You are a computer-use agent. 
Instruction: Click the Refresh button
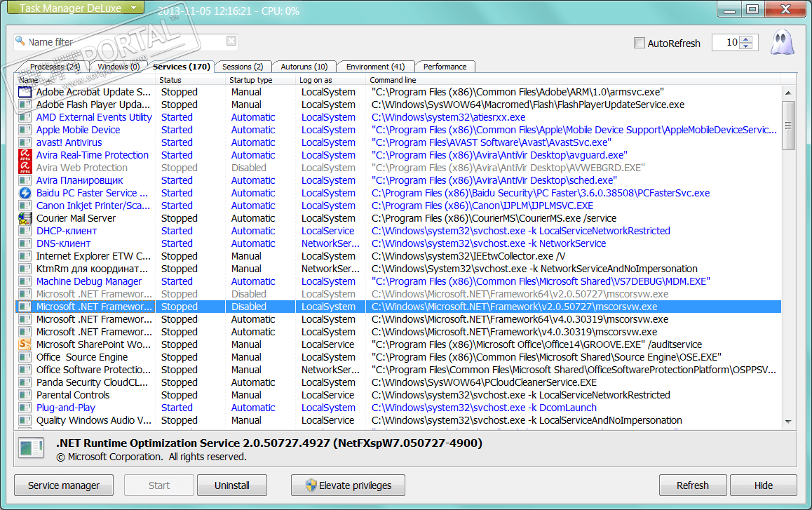click(x=692, y=485)
